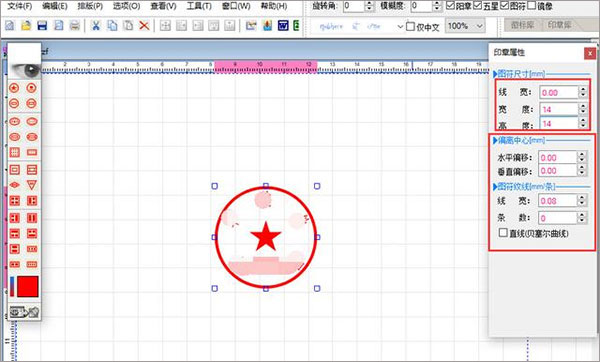This screenshot has width=600, height=362.
Task: Switch to the 图标库 tab
Action: click(522, 25)
